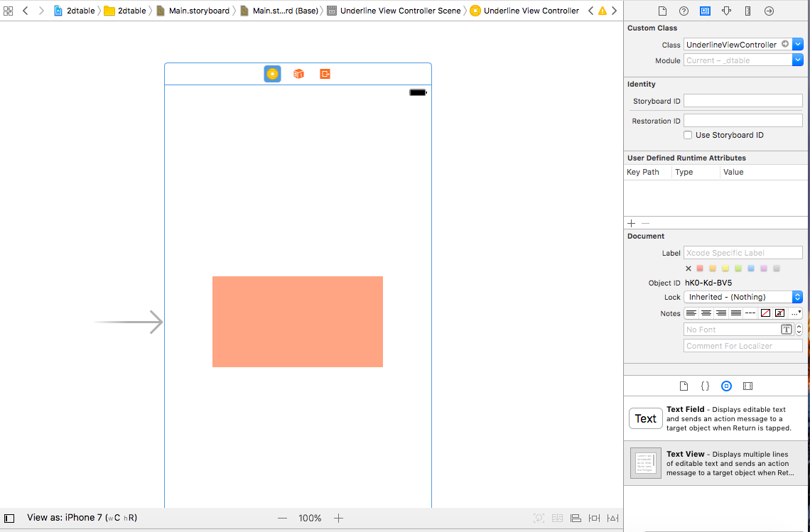Enable Use Storyboard ID checkbox
This screenshot has height=532, width=810.
pos(688,135)
